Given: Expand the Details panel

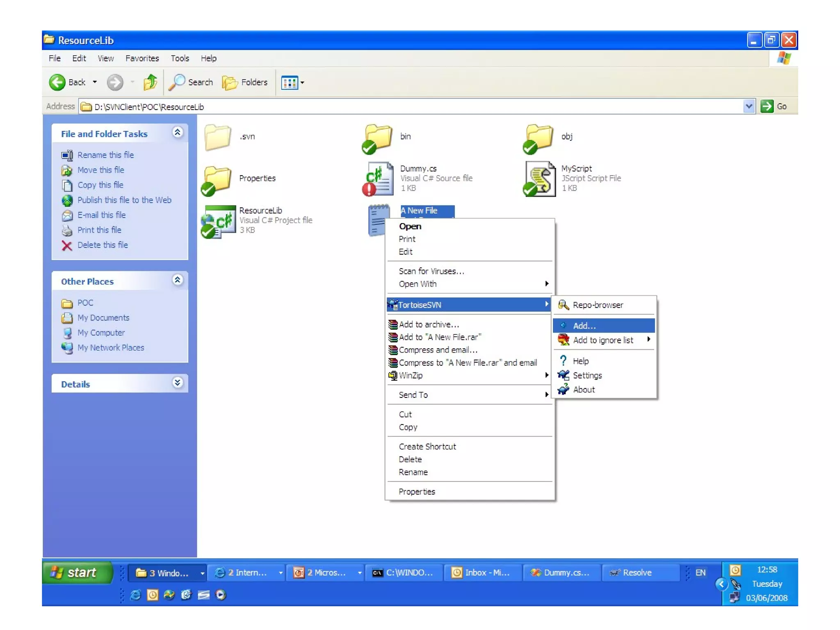Looking at the screenshot, I should tap(177, 383).
